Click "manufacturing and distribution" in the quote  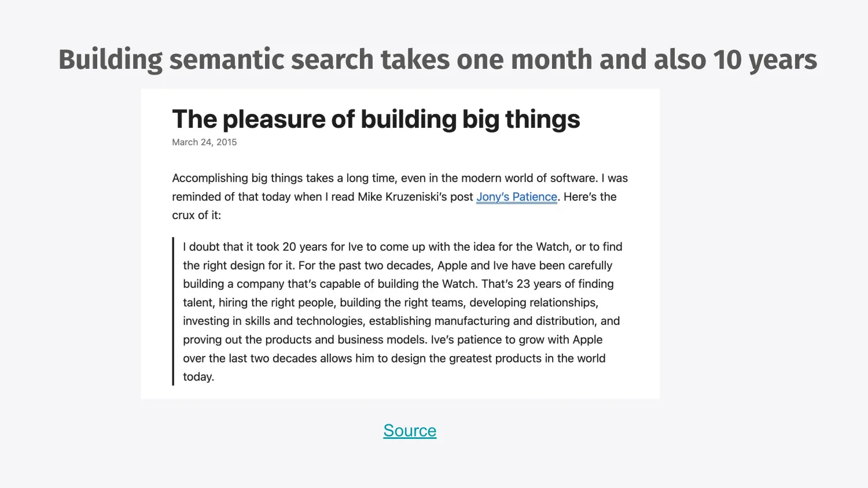click(x=515, y=321)
